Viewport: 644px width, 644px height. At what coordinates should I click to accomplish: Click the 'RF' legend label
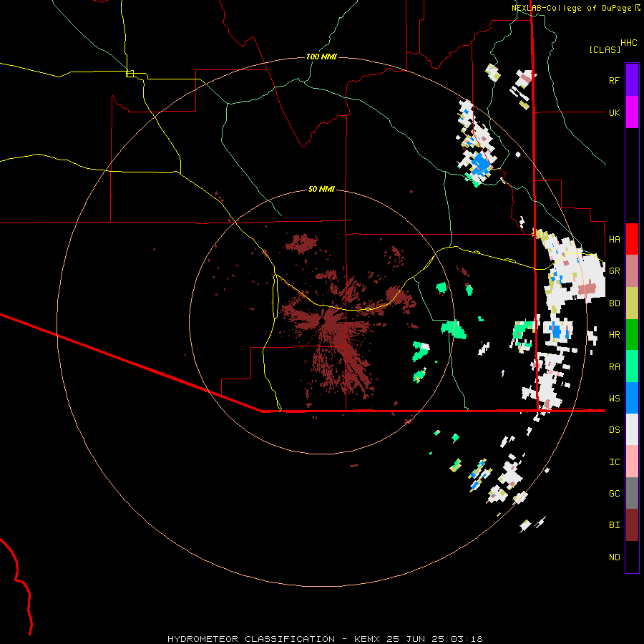(x=614, y=80)
